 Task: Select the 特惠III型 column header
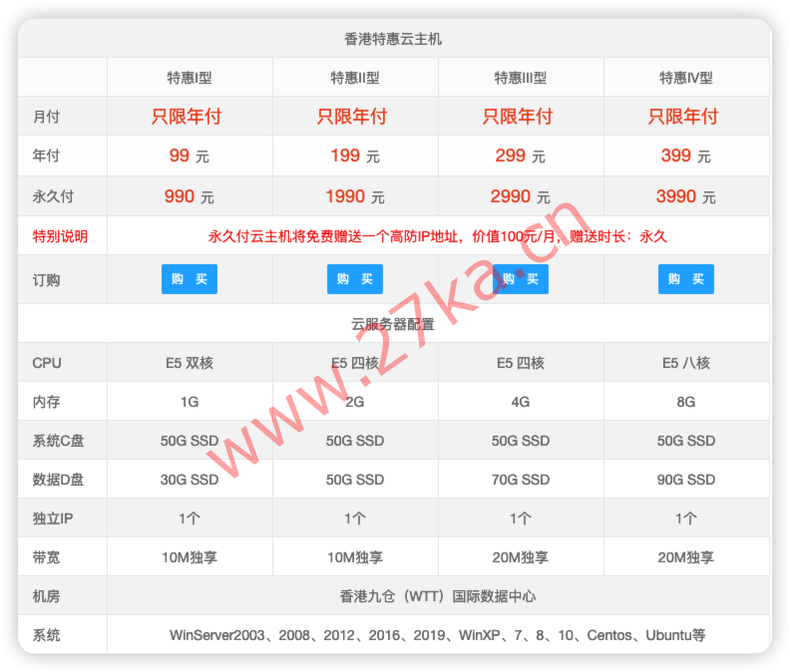pos(520,78)
